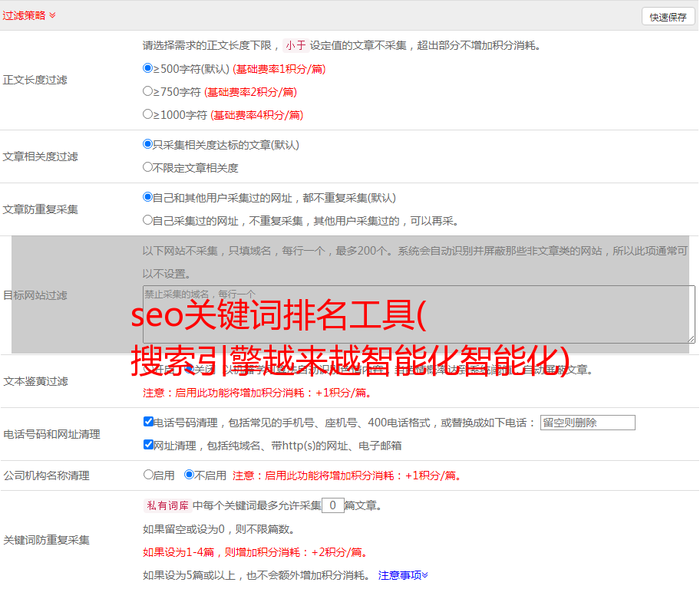Viewport: 700px width, 589px height.
Task: Focus the 禁止采集的域名 text area
Action: (x=418, y=314)
